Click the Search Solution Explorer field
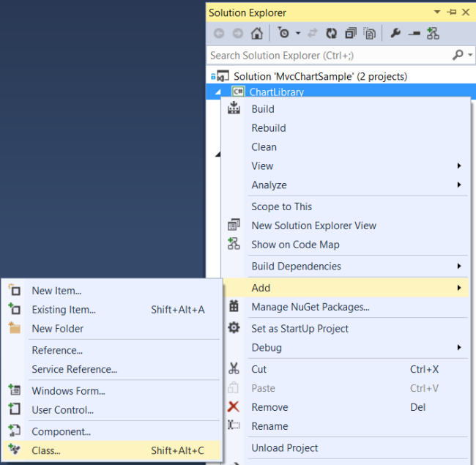476x465 pixels. (330, 56)
